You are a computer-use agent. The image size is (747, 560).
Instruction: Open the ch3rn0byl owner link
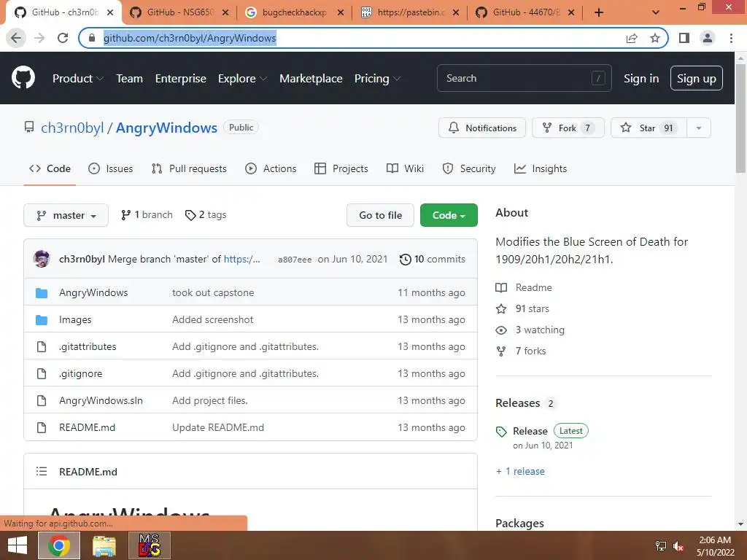coord(72,128)
